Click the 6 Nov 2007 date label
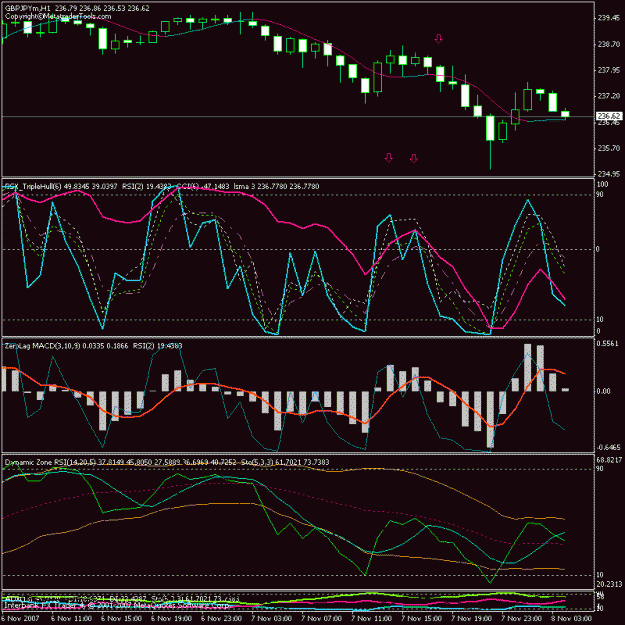This screenshot has height=625, width=625. tap(20, 618)
